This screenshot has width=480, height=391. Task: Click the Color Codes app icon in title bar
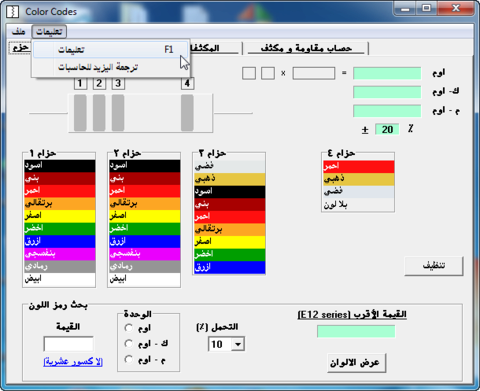click(x=13, y=11)
